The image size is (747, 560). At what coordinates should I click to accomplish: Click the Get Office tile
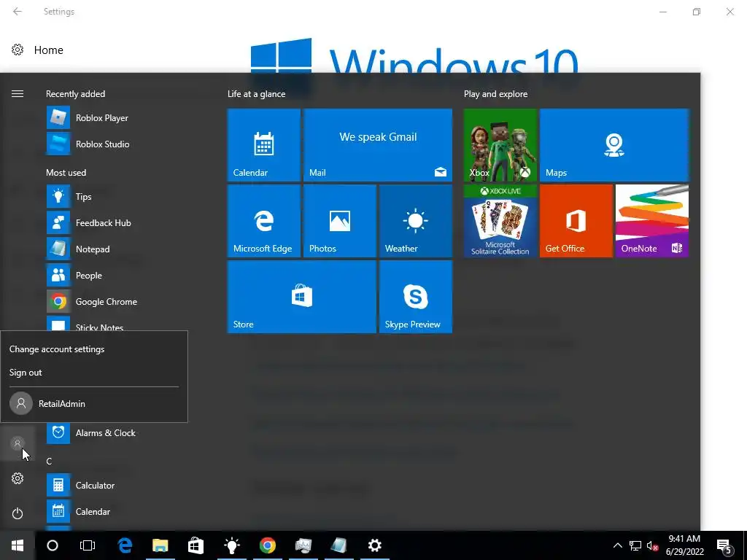tap(576, 221)
